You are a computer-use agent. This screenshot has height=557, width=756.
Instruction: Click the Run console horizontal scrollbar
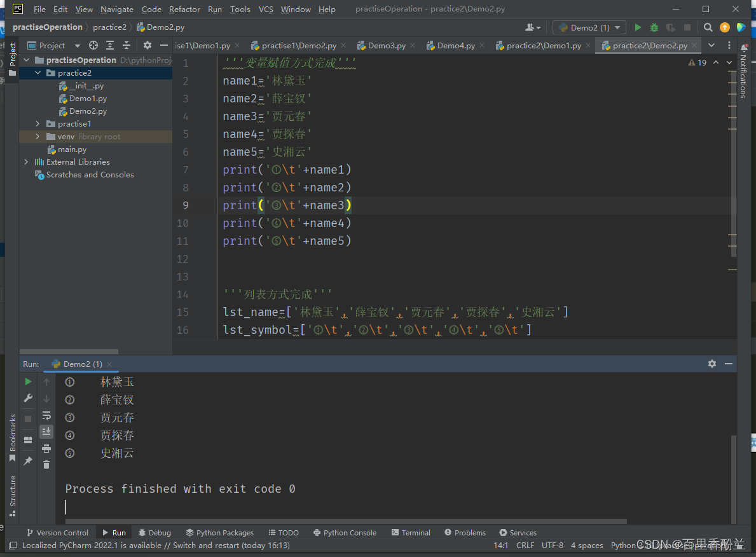[x=346, y=521]
